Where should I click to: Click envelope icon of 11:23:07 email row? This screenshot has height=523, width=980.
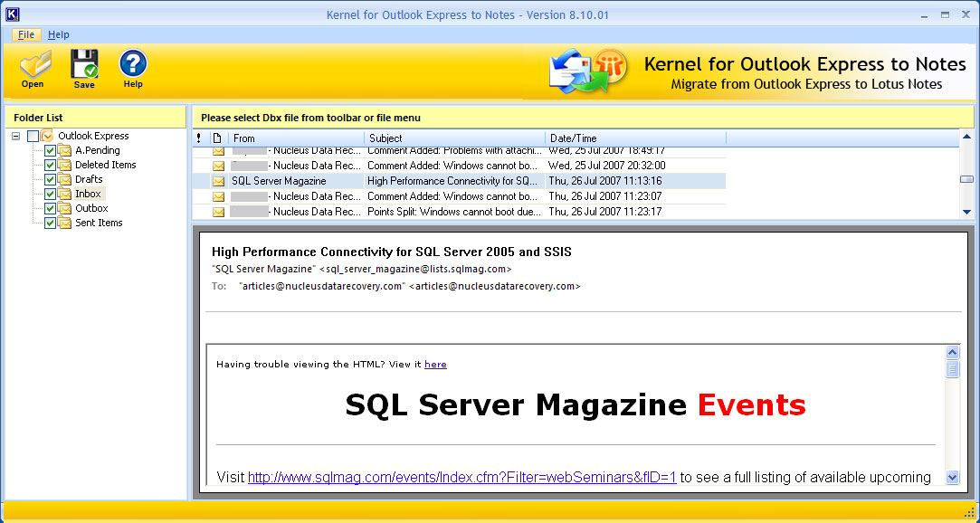pyautogui.click(x=218, y=196)
